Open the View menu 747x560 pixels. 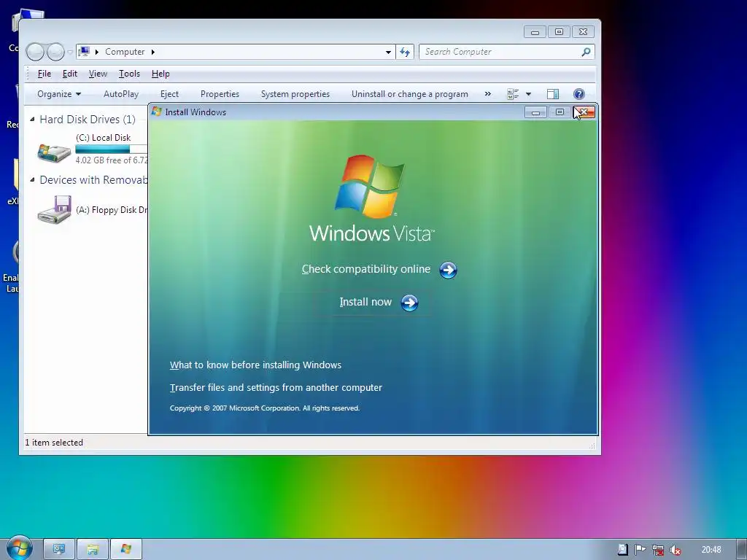click(98, 74)
